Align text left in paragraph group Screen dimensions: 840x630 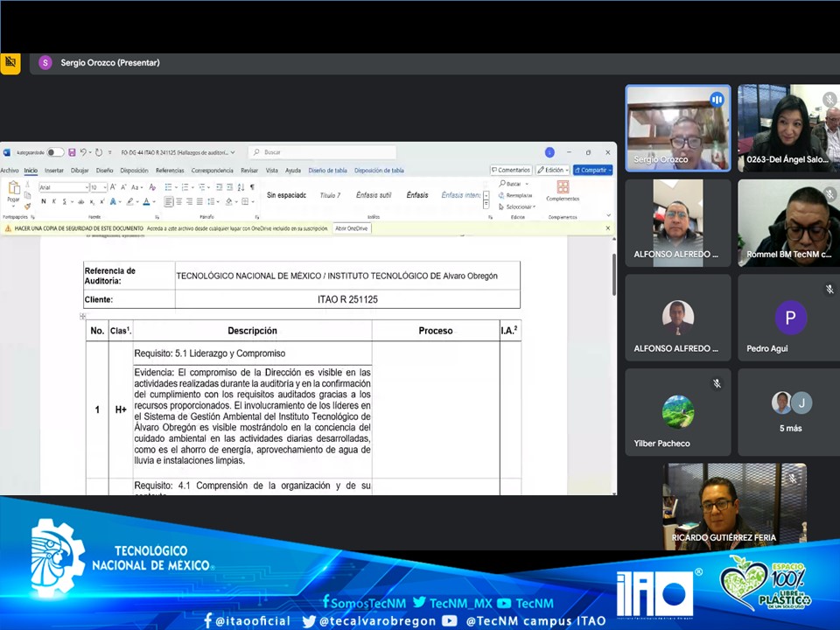(x=168, y=201)
